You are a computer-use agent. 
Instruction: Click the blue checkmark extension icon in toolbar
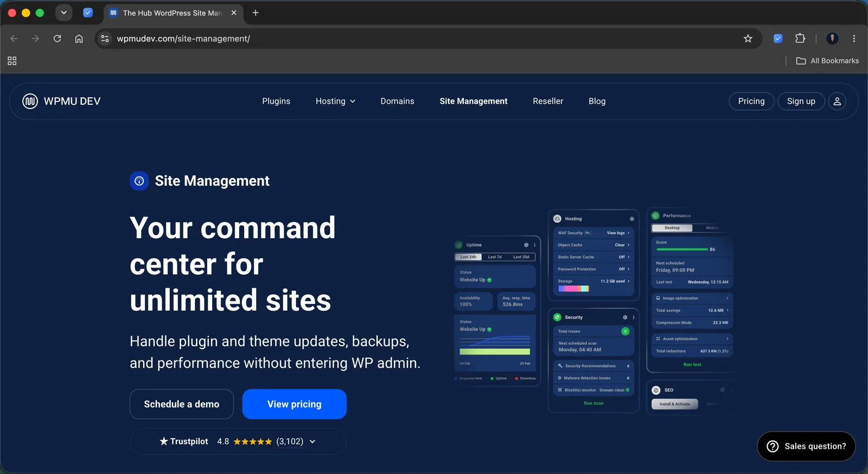[778, 39]
